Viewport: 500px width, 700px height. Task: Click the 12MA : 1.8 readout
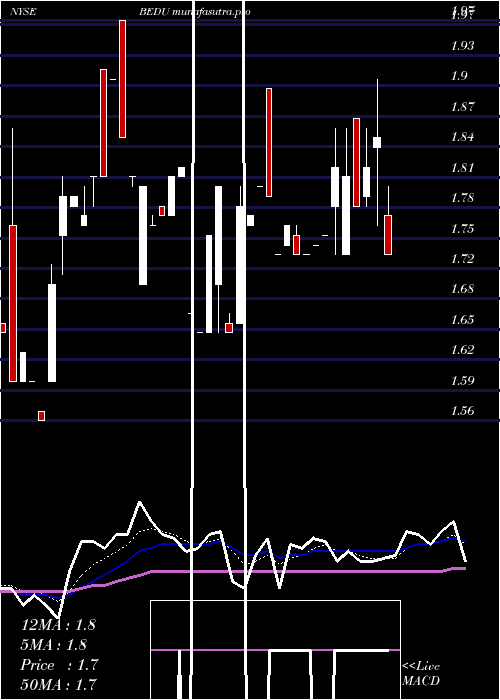[x=58, y=625]
